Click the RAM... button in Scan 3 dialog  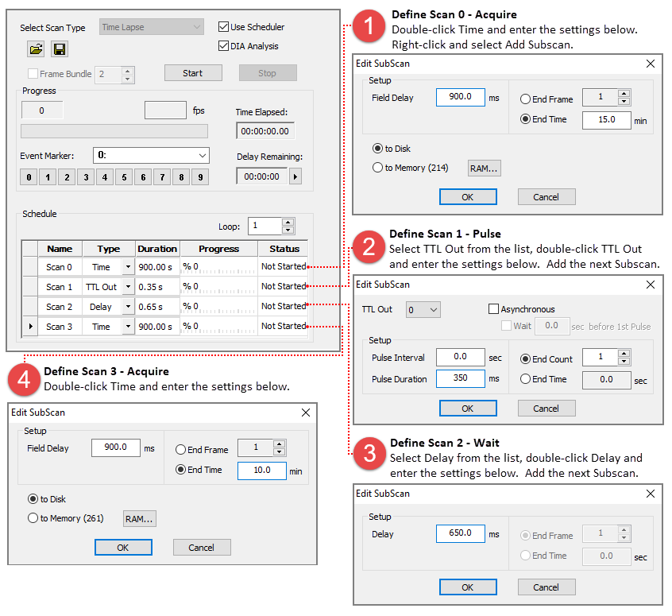[139, 518]
